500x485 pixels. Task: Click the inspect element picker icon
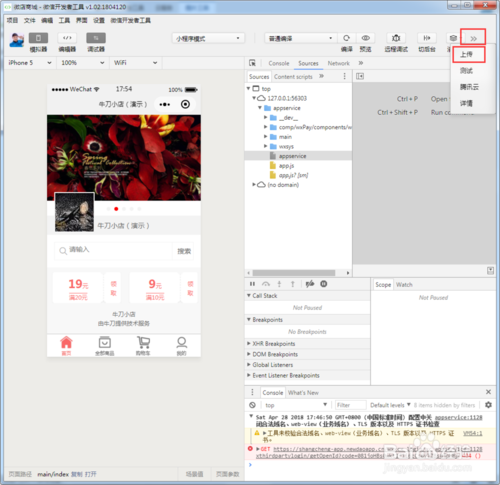(252, 63)
